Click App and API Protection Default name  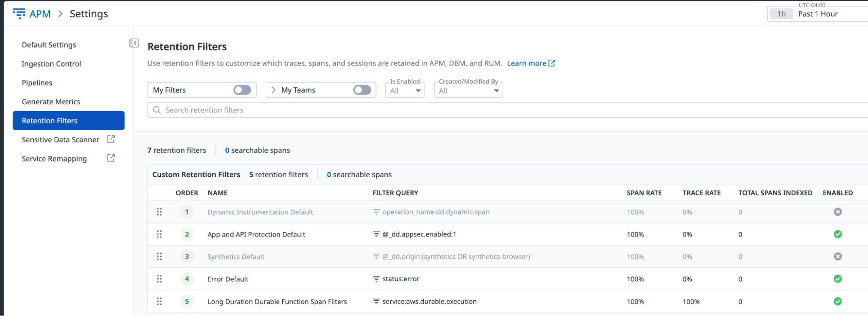pos(256,234)
